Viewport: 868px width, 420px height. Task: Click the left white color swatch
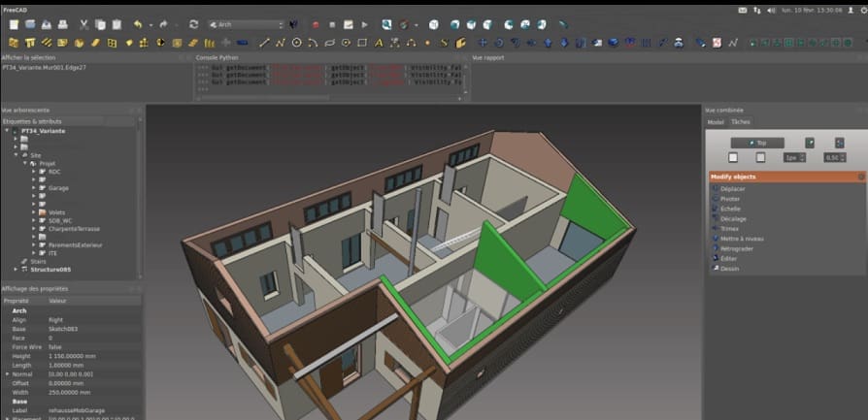pos(733,157)
